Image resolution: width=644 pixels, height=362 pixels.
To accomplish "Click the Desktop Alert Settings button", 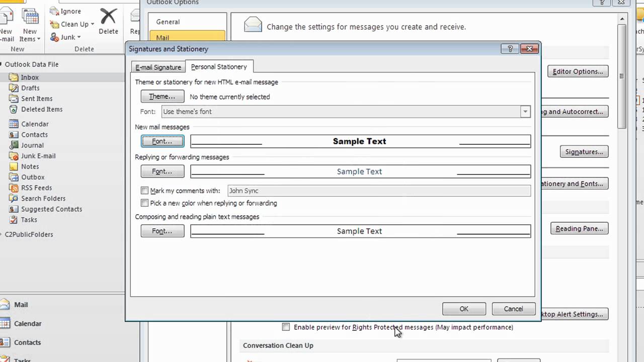I will click(x=575, y=314).
